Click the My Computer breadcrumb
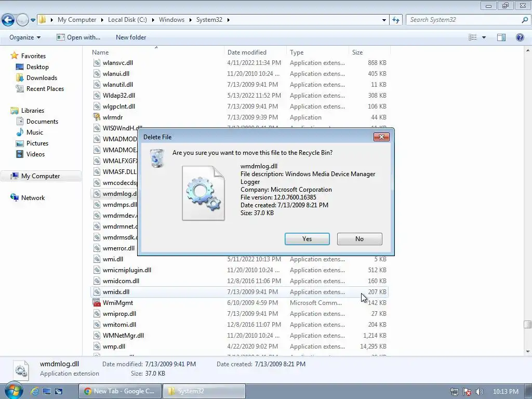This screenshot has height=399, width=532. pos(77,20)
